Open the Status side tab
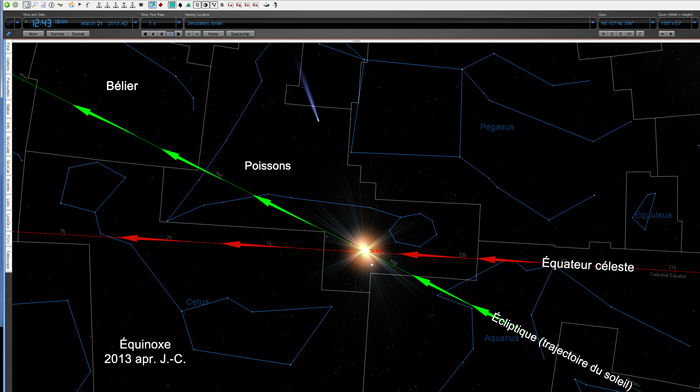 tap(8, 110)
